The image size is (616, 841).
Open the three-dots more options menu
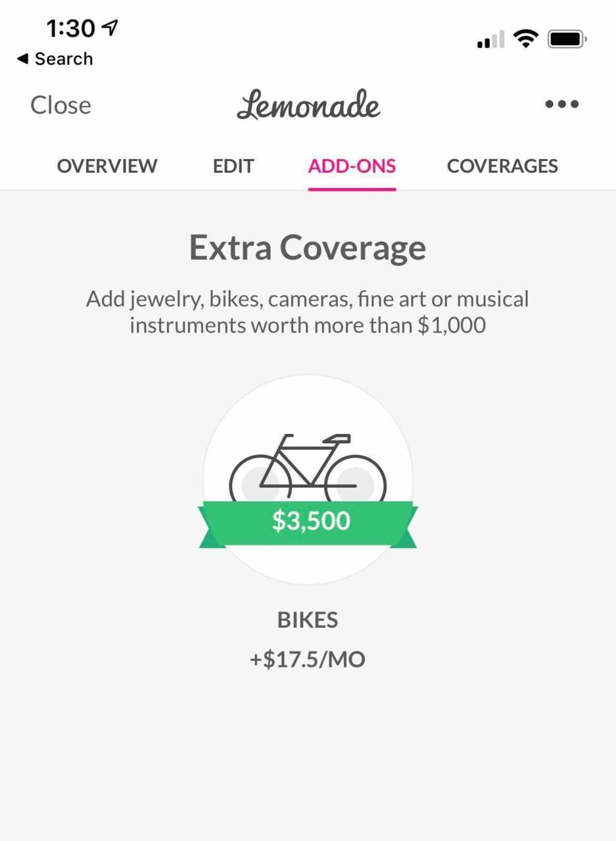click(x=562, y=104)
